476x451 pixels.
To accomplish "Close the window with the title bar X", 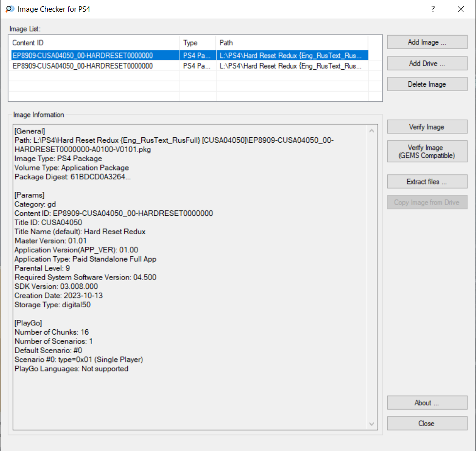I will click(460, 9).
